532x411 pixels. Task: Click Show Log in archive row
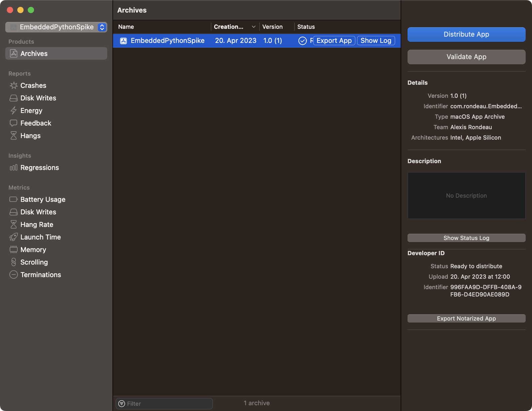(x=376, y=41)
